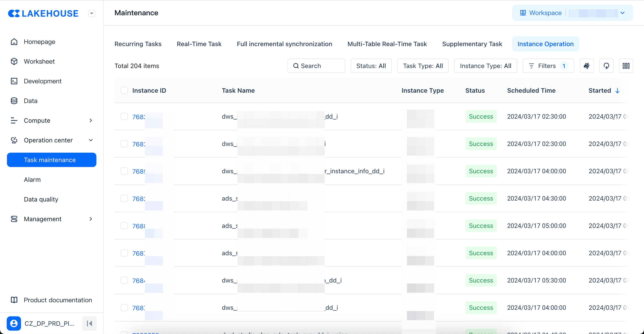Click the Search input field
Image resolution: width=644 pixels, height=334 pixels.
pyautogui.click(x=316, y=66)
